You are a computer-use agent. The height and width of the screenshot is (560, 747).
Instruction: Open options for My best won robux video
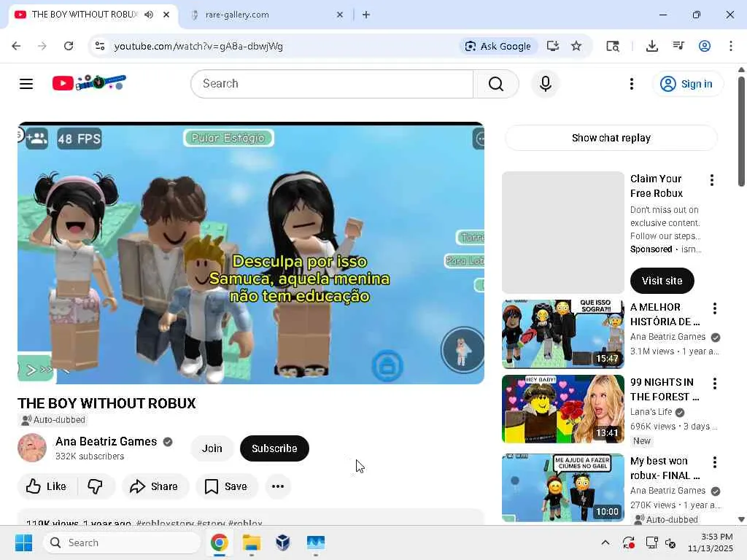pyautogui.click(x=715, y=462)
